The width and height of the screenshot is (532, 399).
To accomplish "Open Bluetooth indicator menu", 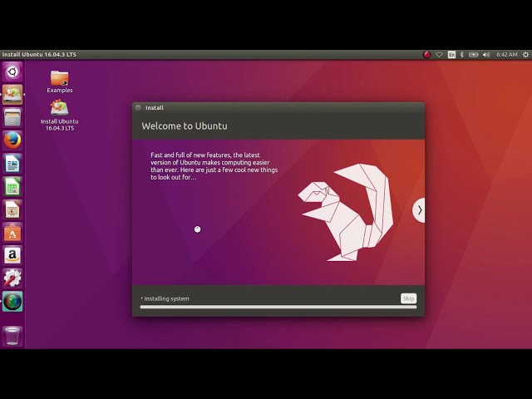I will pyautogui.click(x=462, y=55).
